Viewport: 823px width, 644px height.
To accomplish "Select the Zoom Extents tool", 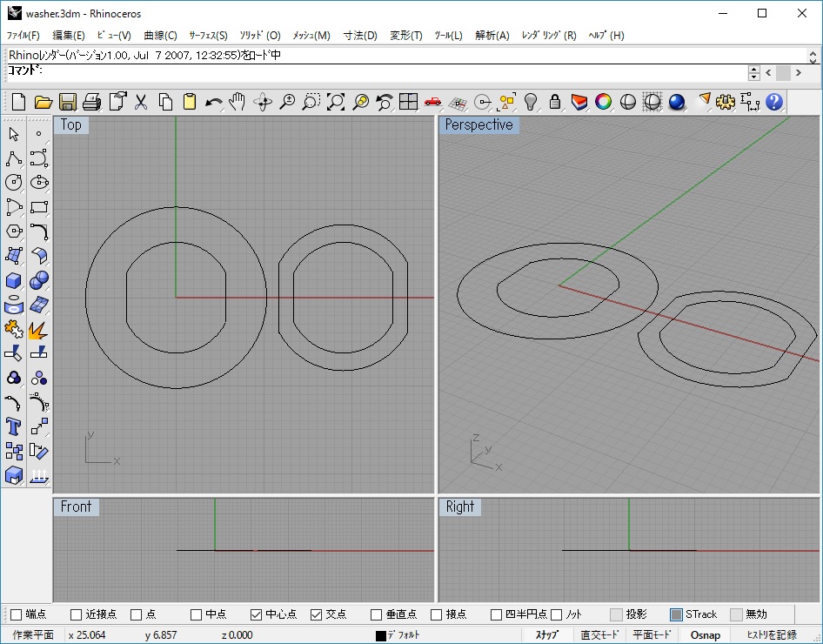I will pyautogui.click(x=336, y=102).
